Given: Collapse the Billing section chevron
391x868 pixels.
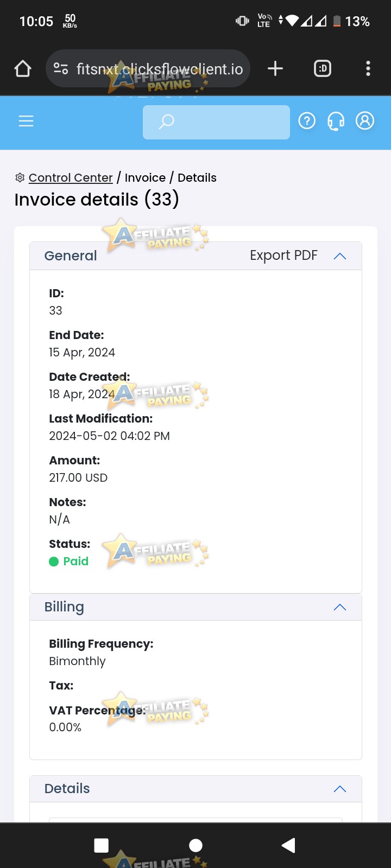Looking at the screenshot, I should click(x=340, y=607).
